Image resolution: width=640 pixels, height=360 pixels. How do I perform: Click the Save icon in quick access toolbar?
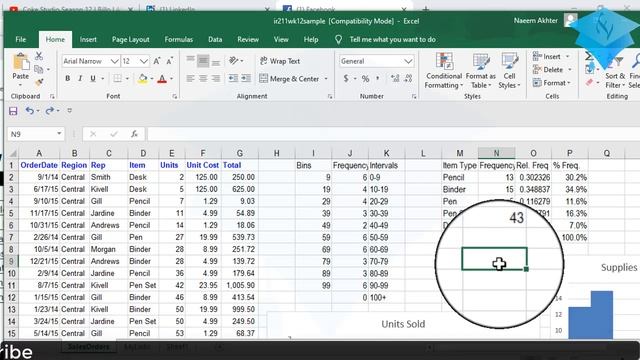click(13, 111)
